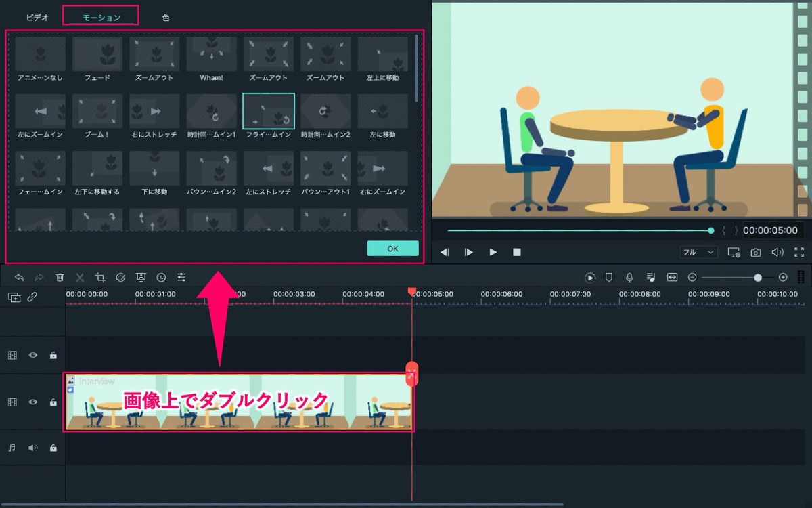Apply the フェード motion preset
The width and height of the screenshot is (812, 508).
(97, 59)
